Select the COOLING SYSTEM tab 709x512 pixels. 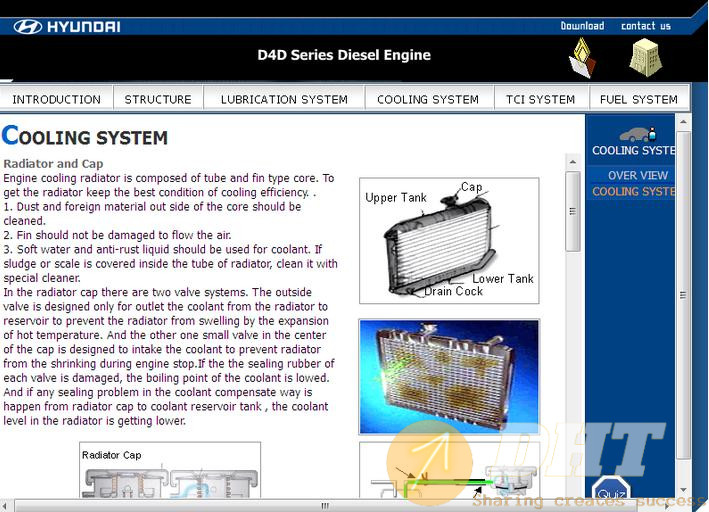428,100
